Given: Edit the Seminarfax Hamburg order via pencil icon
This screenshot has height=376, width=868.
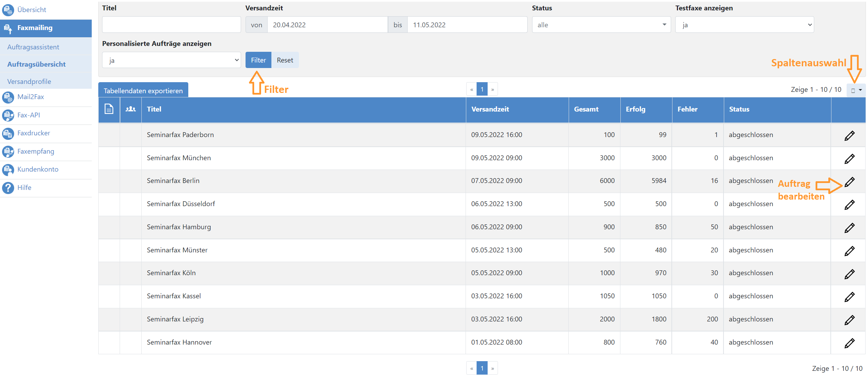Looking at the screenshot, I should click(849, 228).
